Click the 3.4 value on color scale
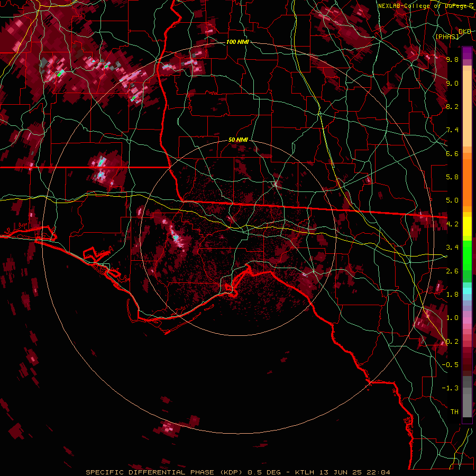 (452, 248)
